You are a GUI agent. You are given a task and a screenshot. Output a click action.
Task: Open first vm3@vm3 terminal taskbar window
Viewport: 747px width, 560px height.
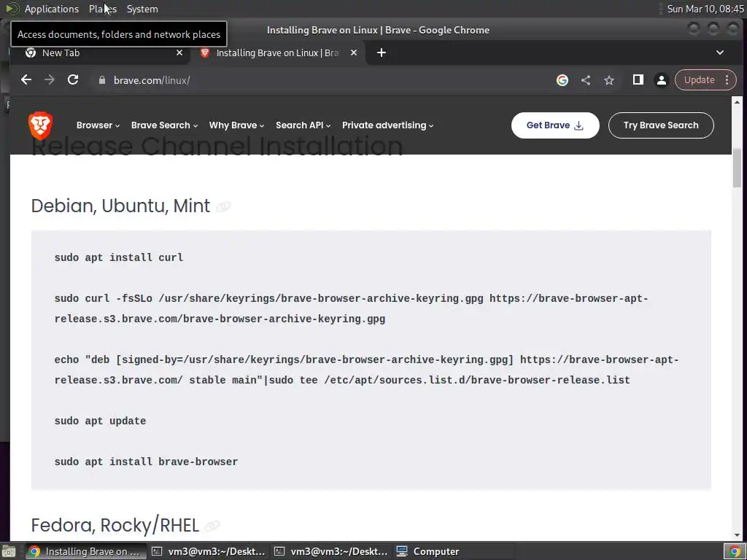[209, 551]
